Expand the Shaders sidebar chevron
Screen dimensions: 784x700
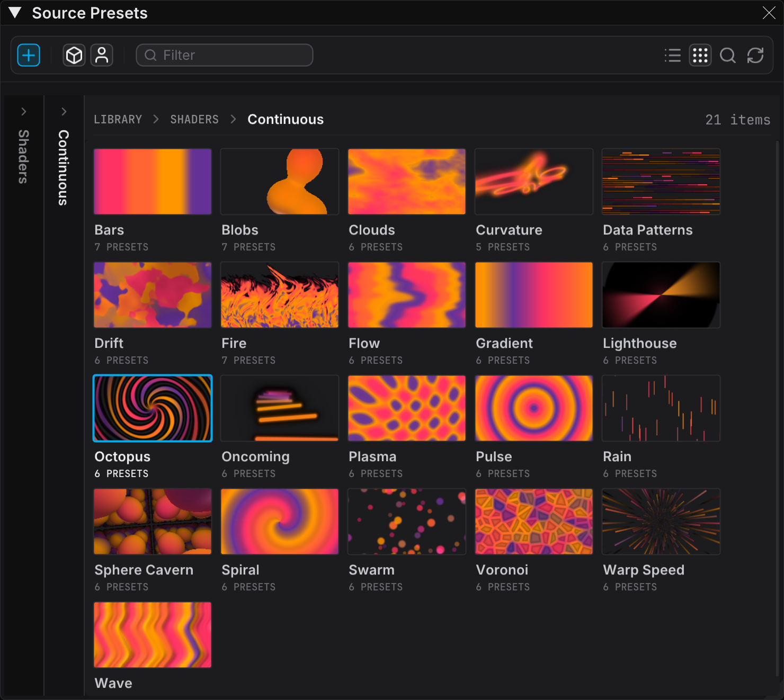click(x=24, y=111)
